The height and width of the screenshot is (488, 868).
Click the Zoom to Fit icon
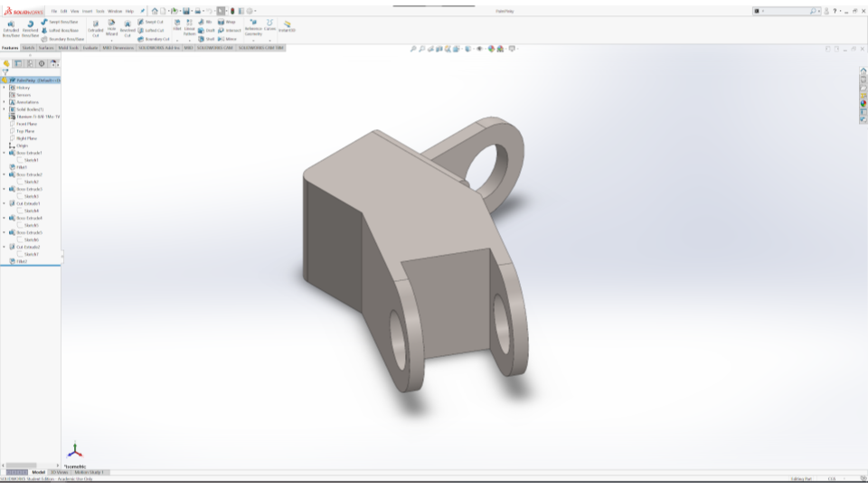(x=414, y=49)
